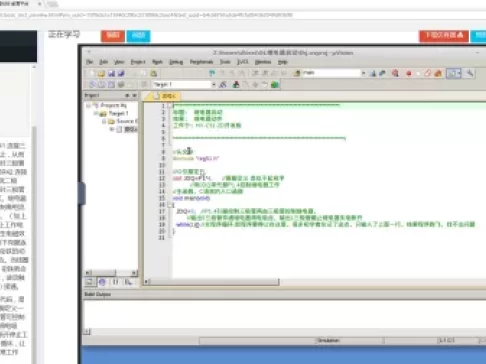Open Target Options using the magic wand icon
The height and width of the screenshot is (364, 486).
click(x=223, y=85)
